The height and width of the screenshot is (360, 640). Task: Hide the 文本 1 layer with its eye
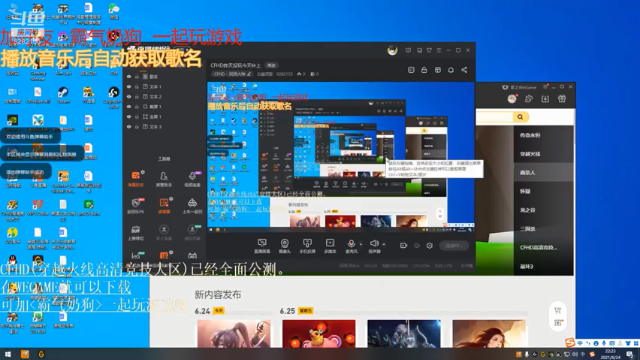(129, 87)
